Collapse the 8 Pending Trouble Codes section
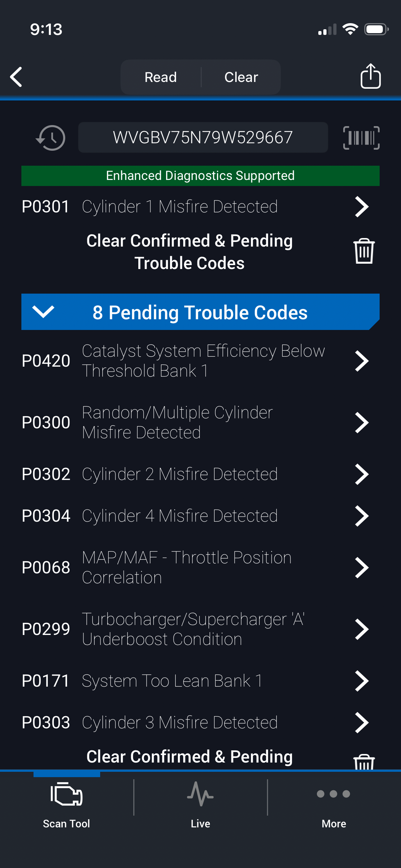 [x=43, y=312]
